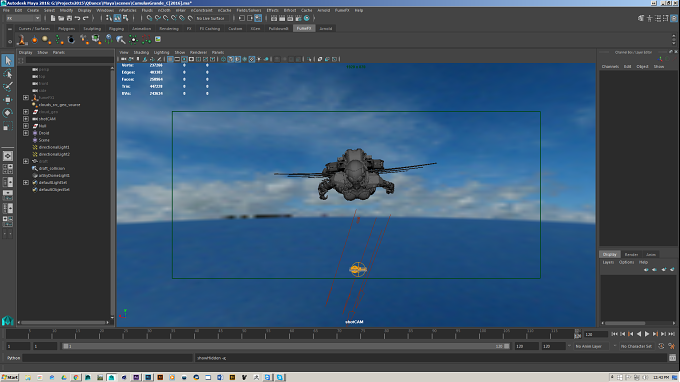Image resolution: width=680 pixels, height=382 pixels.
Task: Activate the Move tool
Action: tap(7, 100)
